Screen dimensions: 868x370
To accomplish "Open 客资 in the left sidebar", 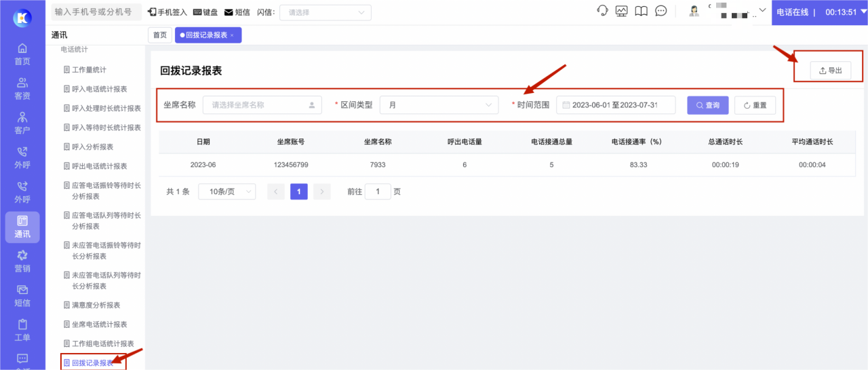I will coord(22,89).
